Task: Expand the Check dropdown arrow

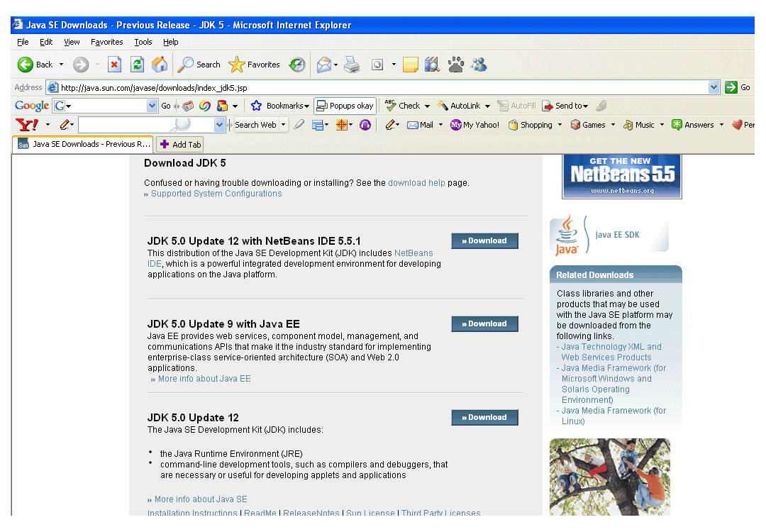Action: pos(427,106)
